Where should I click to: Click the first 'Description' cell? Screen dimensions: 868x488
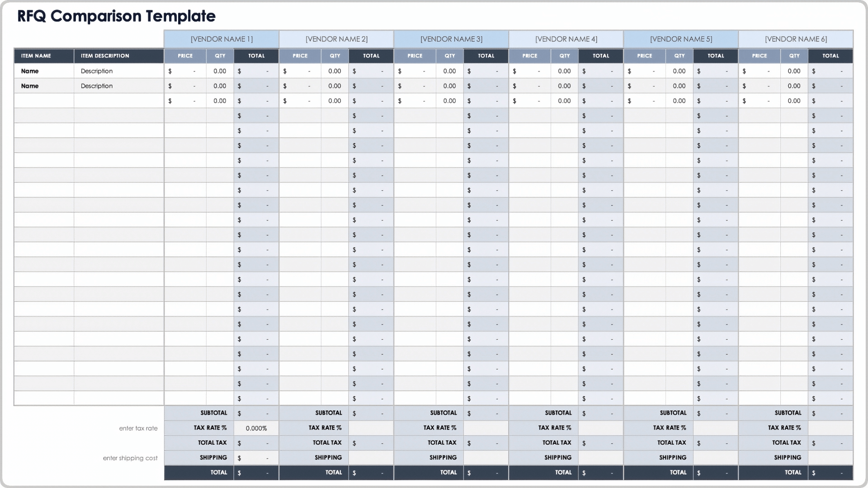point(119,71)
